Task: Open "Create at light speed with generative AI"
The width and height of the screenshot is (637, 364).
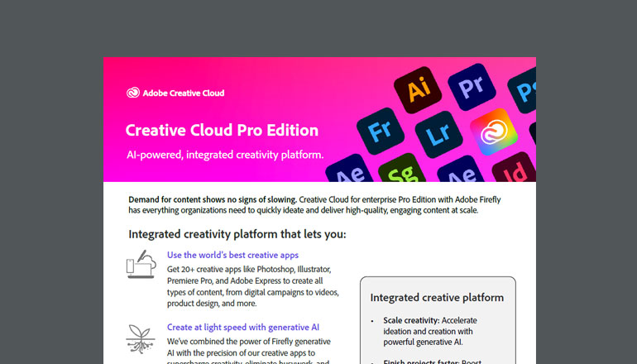Action: [244, 327]
